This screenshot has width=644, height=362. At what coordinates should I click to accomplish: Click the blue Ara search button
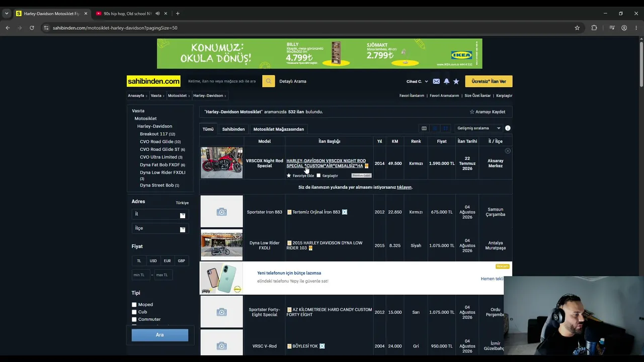tap(160, 335)
